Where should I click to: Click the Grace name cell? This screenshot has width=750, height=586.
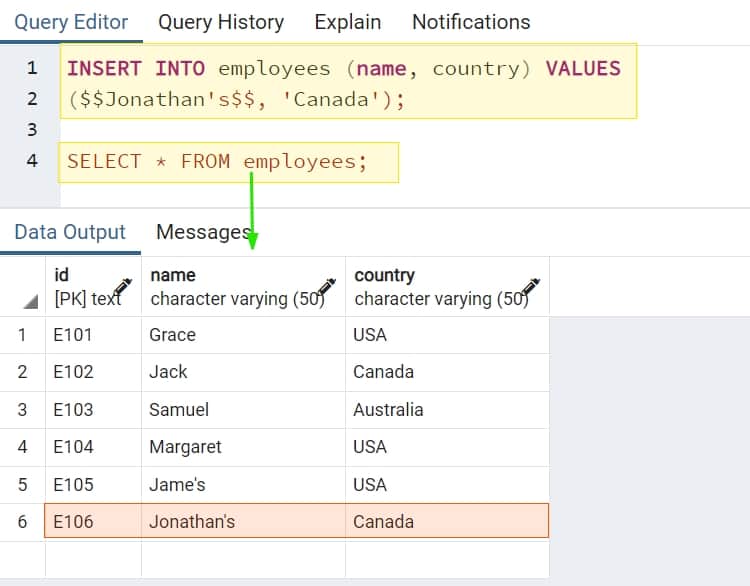[x=243, y=335]
